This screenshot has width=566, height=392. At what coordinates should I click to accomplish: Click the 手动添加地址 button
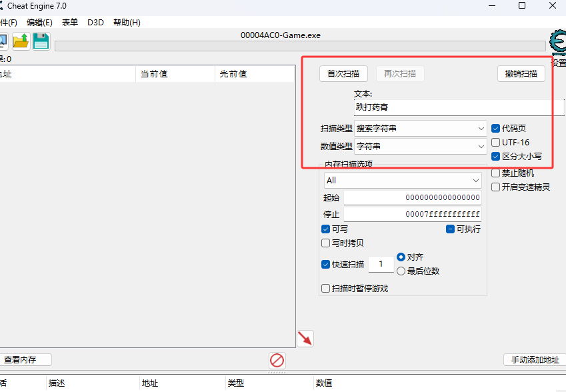tap(535, 360)
